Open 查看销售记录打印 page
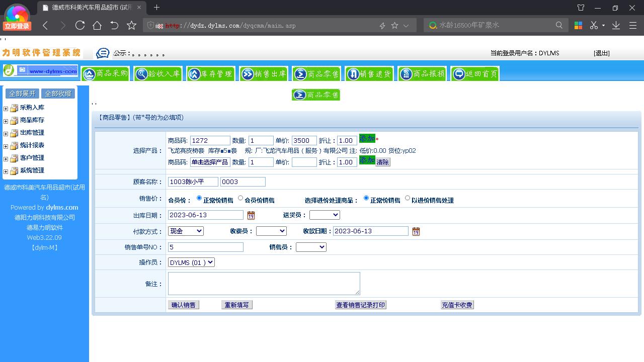 click(360, 304)
